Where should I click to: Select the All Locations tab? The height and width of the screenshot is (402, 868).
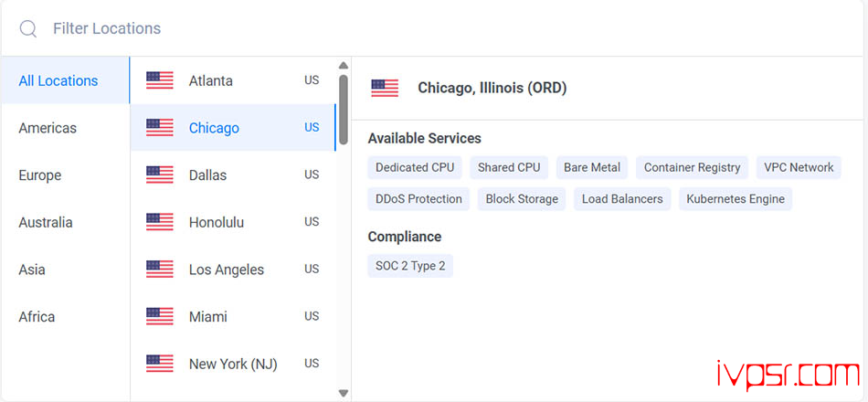[58, 80]
